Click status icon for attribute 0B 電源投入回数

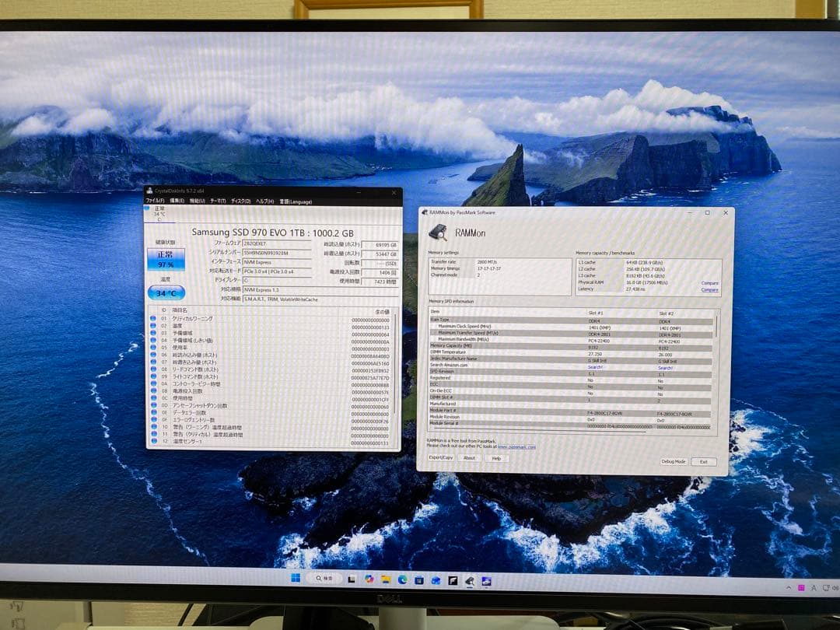154,390
